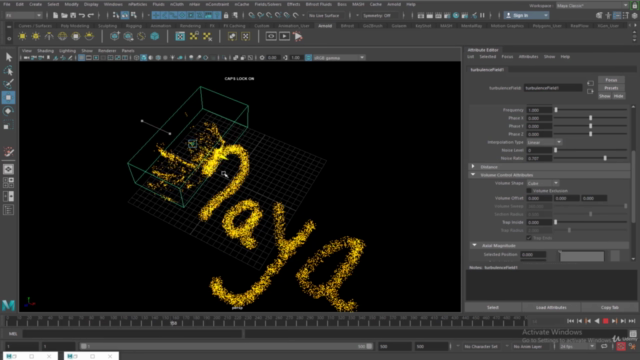
Task: Open Attribute Editor's Attributes menu
Action: pos(528,57)
